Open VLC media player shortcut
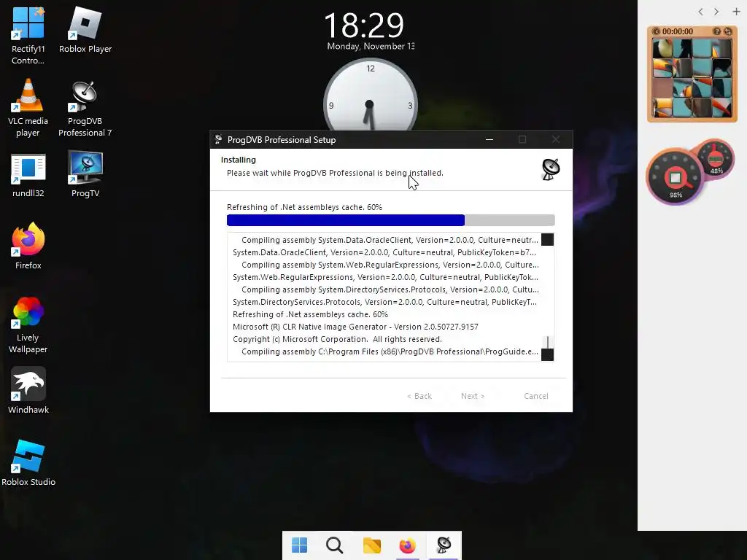The image size is (747, 560). (x=28, y=108)
